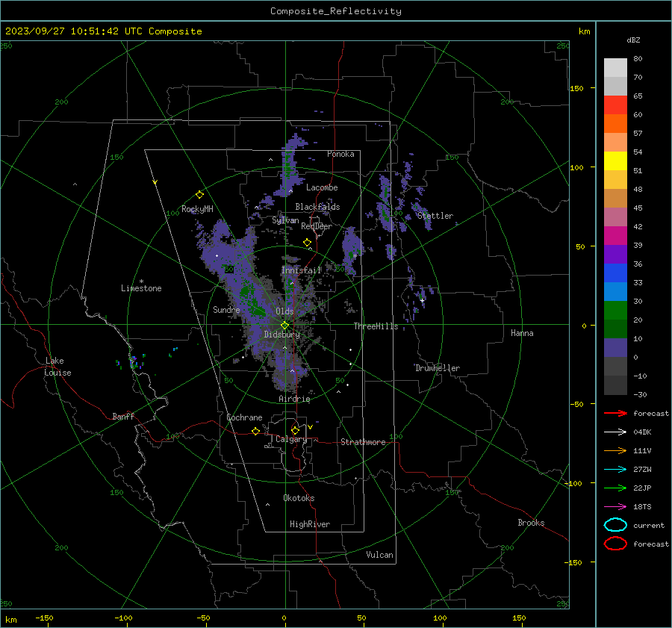Click the yellow diamond marker above Calgary

[295, 430]
